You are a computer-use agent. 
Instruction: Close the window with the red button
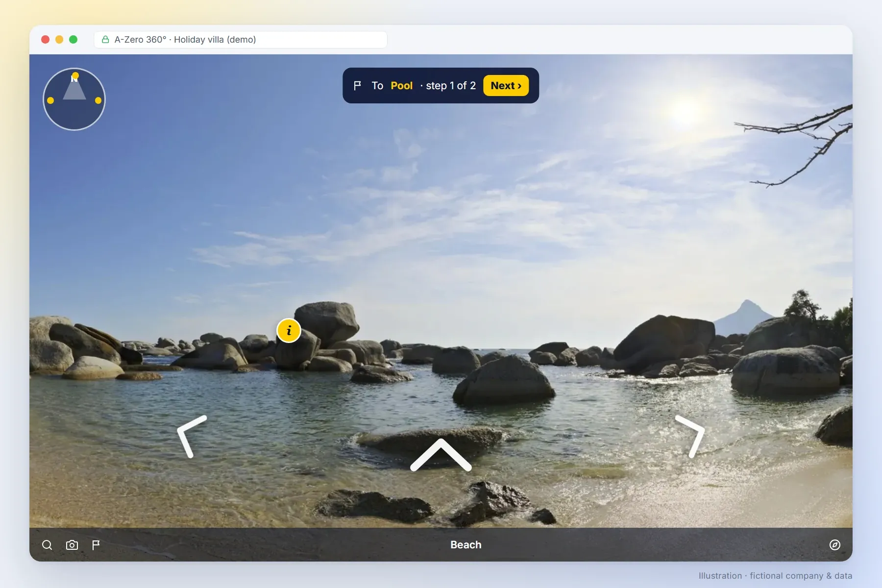[x=46, y=40]
